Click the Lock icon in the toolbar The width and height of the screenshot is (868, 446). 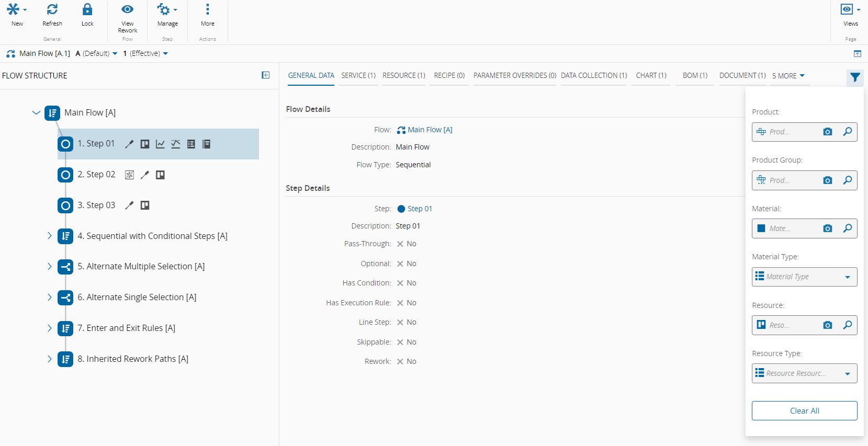click(87, 10)
